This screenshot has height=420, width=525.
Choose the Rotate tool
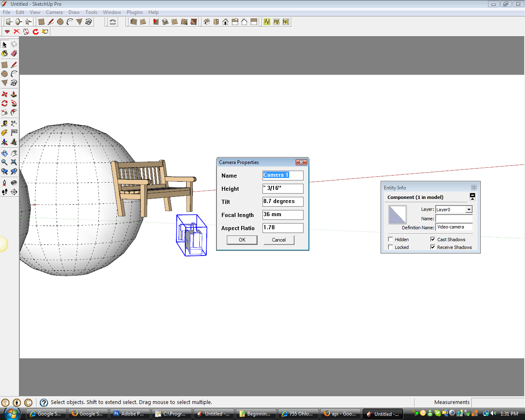(x=5, y=103)
